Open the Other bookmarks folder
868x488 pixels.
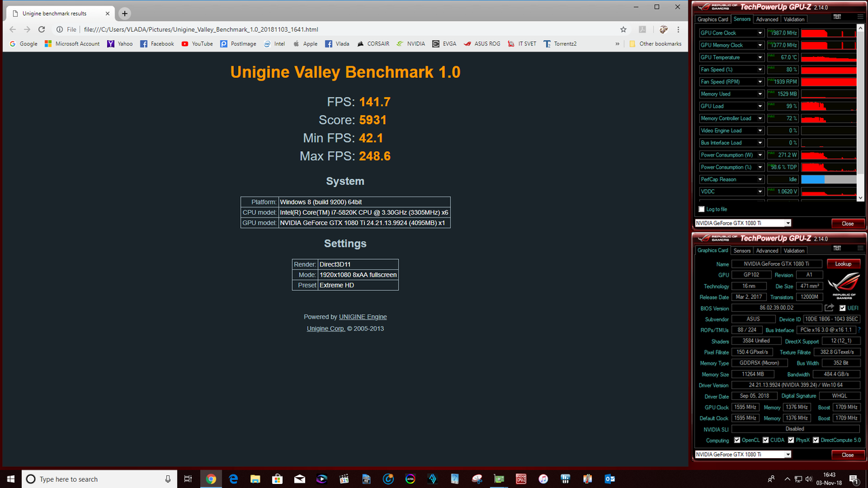pos(655,43)
